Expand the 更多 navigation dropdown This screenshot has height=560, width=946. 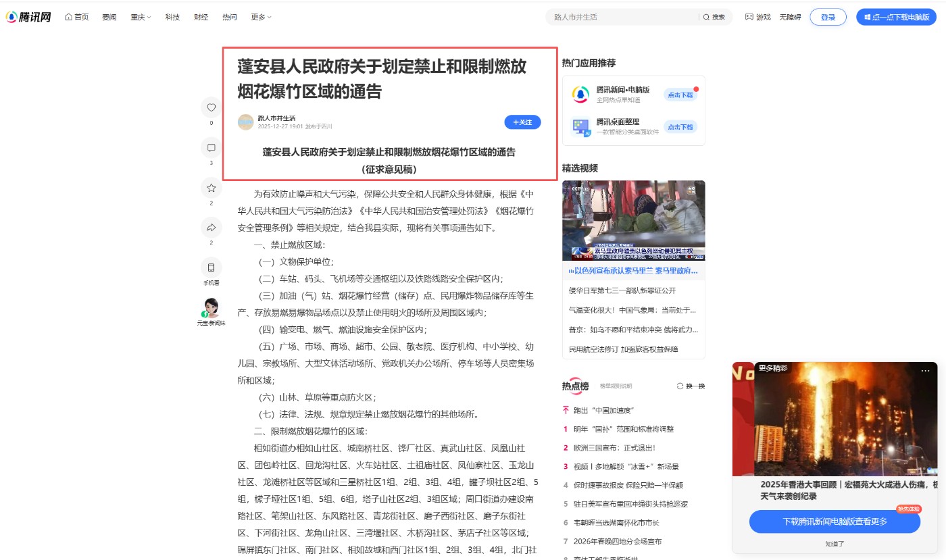point(261,17)
